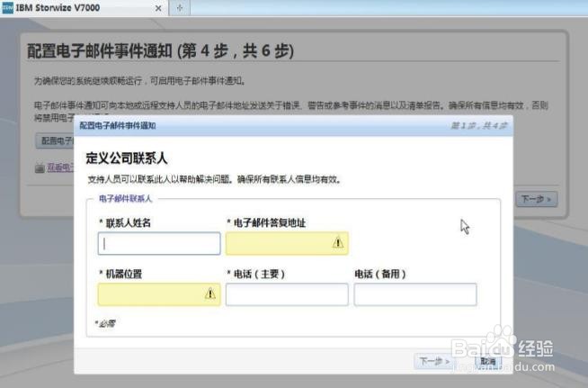This screenshot has width=588, height=388.
Task: Click the dialog step indicator text
Action: click(x=478, y=125)
